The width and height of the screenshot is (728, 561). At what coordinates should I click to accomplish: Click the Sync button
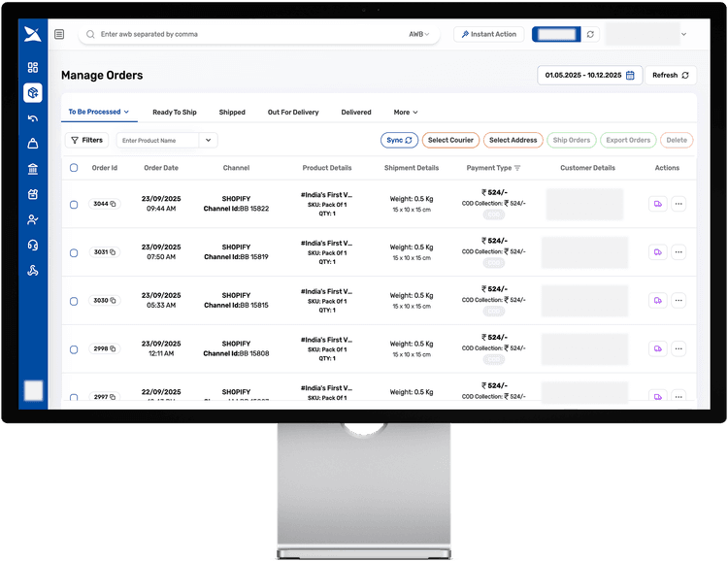coord(399,140)
